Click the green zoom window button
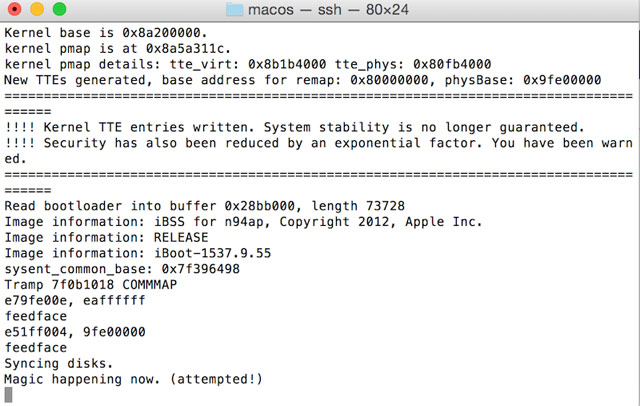This screenshot has height=406, width=640. click(55, 11)
